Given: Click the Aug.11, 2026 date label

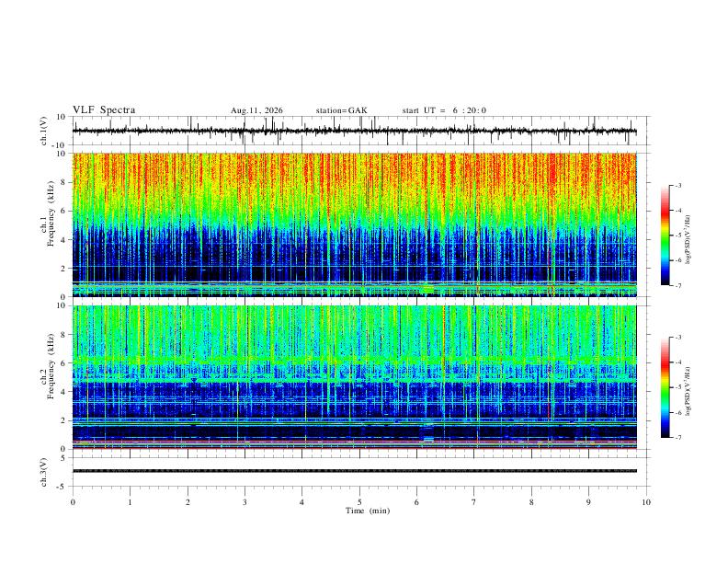Looking at the screenshot, I should click(256, 110).
